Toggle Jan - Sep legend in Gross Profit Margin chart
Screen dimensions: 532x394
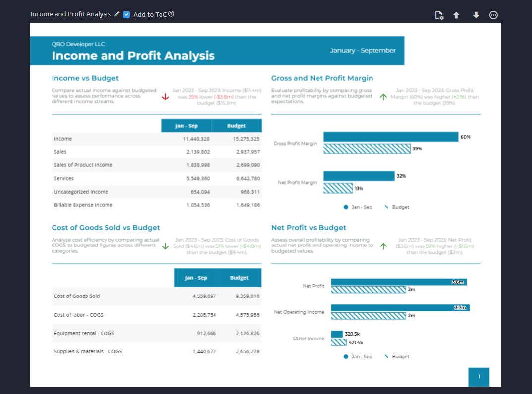(x=358, y=207)
